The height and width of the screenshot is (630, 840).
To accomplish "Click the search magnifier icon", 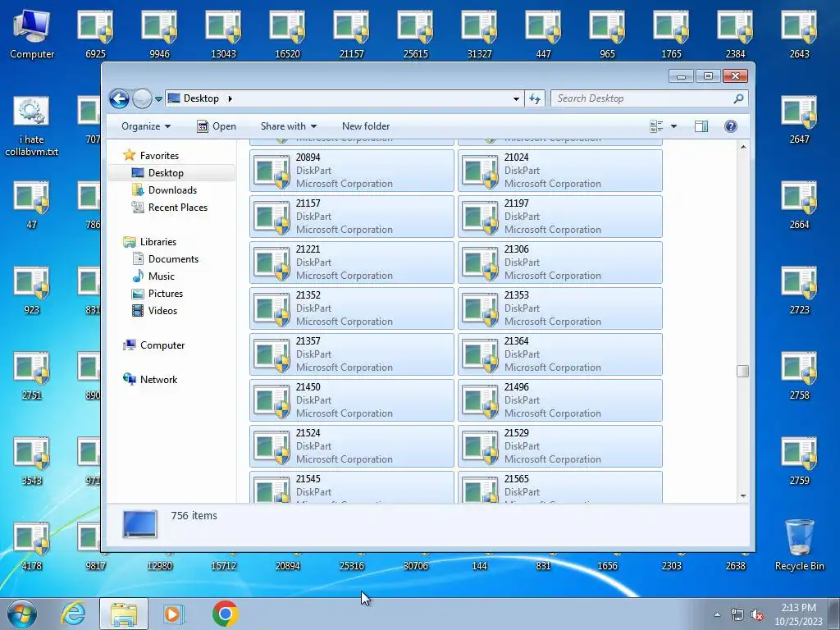I will [738, 98].
